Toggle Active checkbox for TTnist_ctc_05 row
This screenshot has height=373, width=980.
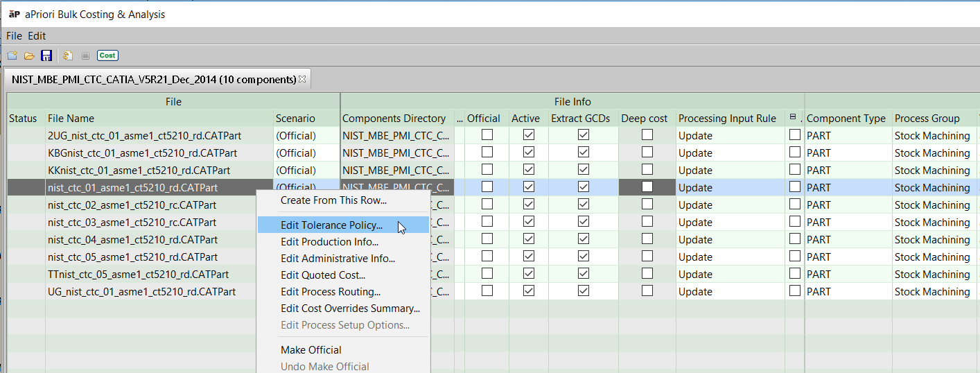click(530, 274)
